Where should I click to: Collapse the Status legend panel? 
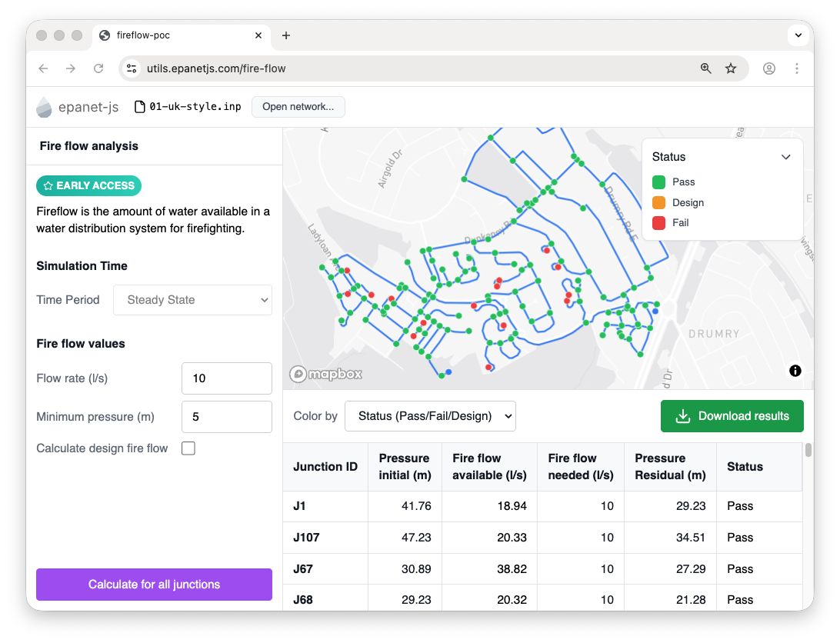[x=785, y=157]
